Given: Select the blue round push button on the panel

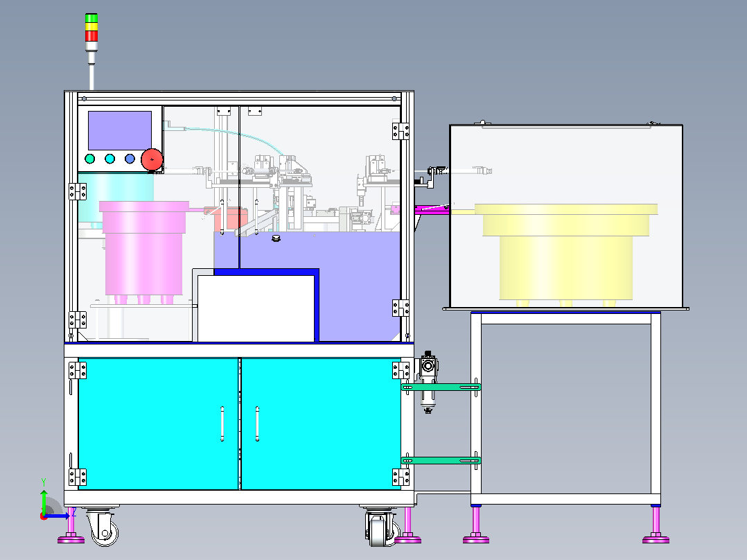Looking at the screenshot, I should point(130,159).
